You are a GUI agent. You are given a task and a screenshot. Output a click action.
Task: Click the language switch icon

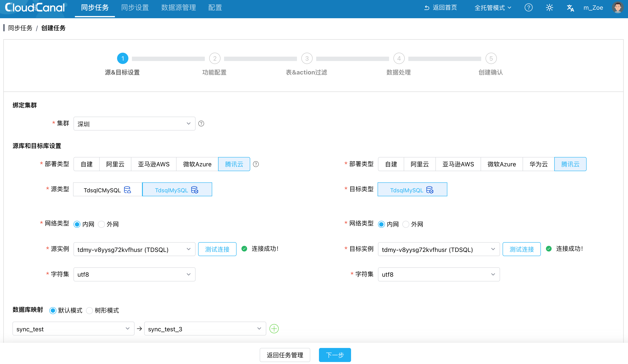(x=570, y=8)
